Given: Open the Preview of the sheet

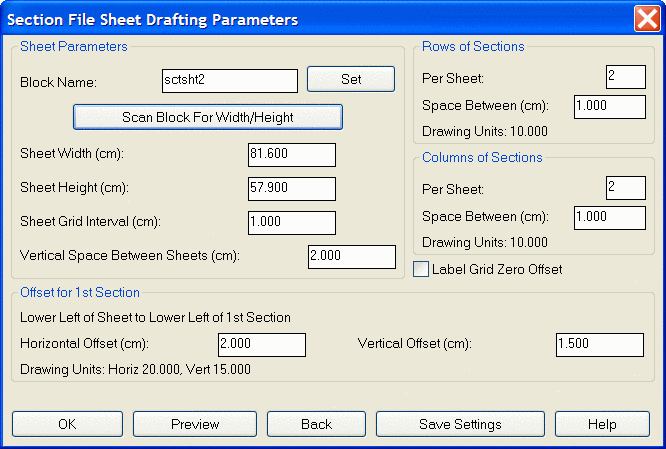Looking at the screenshot, I should (x=195, y=424).
